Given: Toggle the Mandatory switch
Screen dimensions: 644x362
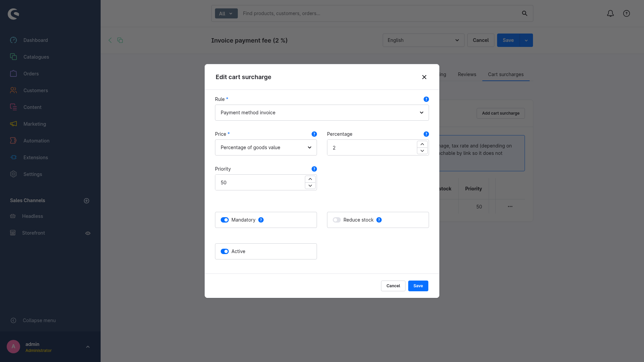Looking at the screenshot, I should [225, 220].
